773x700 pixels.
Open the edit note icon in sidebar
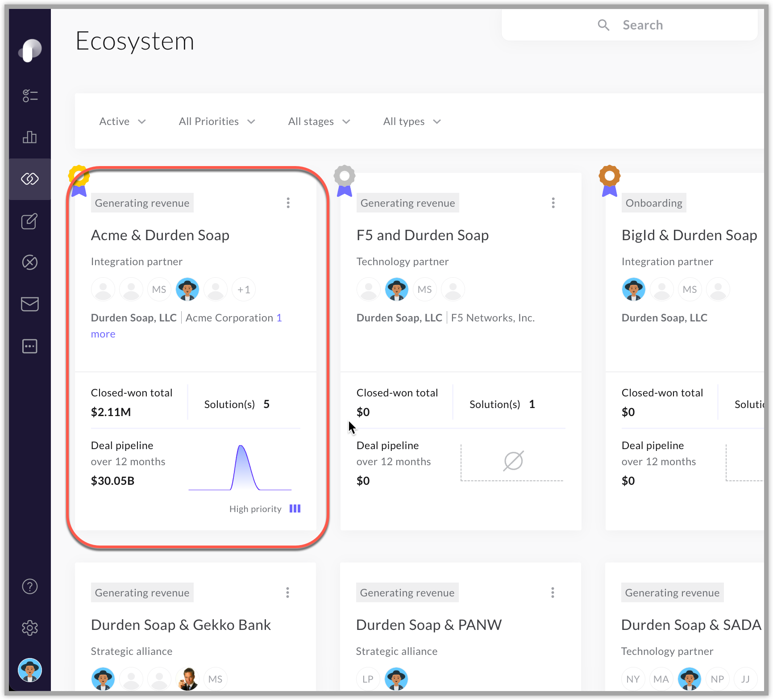tap(30, 221)
